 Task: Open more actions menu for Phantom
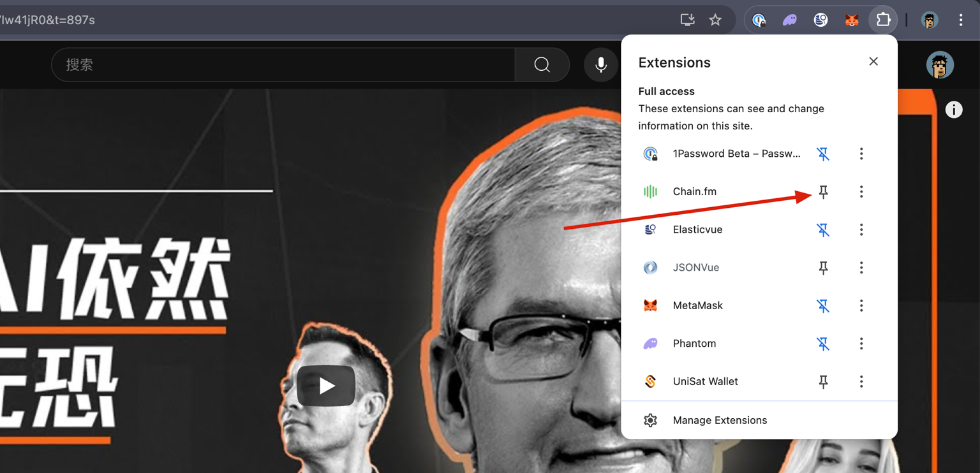[861, 344]
